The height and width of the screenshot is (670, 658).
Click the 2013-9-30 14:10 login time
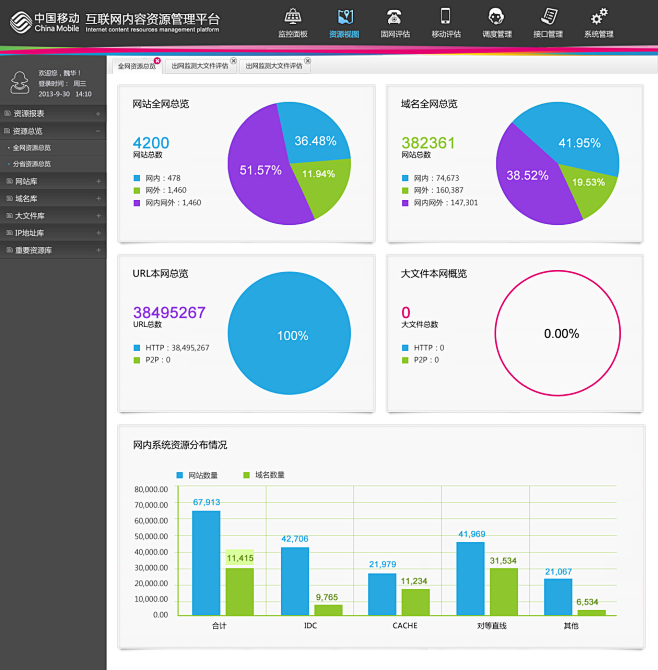point(65,94)
